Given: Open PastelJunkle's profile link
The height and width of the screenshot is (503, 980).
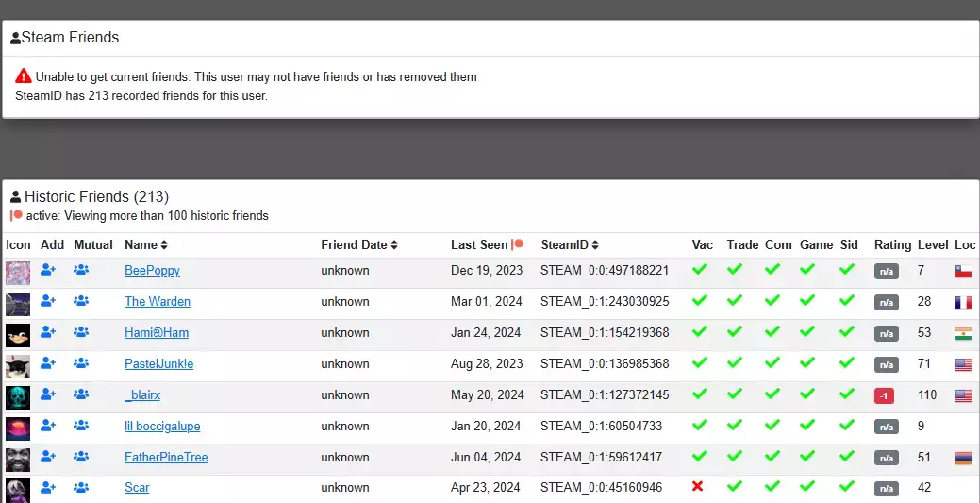Looking at the screenshot, I should tap(158, 363).
